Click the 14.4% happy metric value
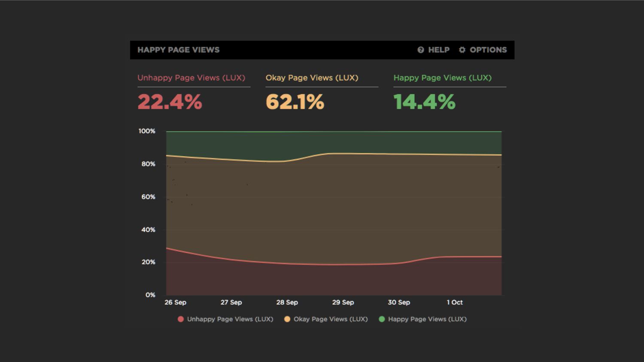Viewport: 644px width, 362px height. 424,102
